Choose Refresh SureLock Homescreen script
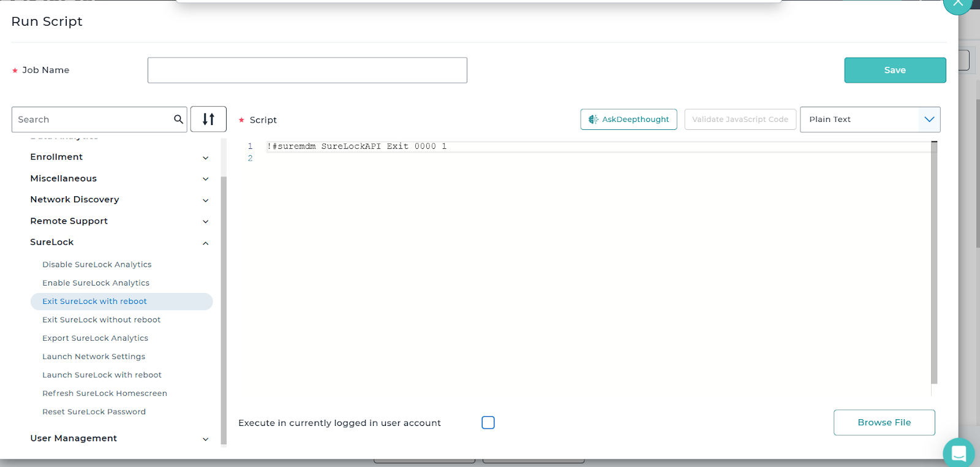The width and height of the screenshot is (980, 467). tap(105, 393)
